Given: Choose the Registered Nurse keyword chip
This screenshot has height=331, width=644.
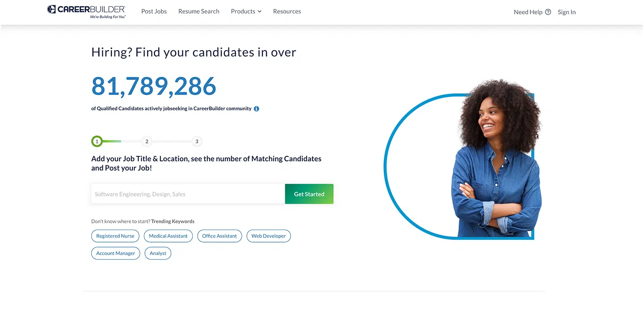Looking at the screenshot, I should click(x=115, y=236).
